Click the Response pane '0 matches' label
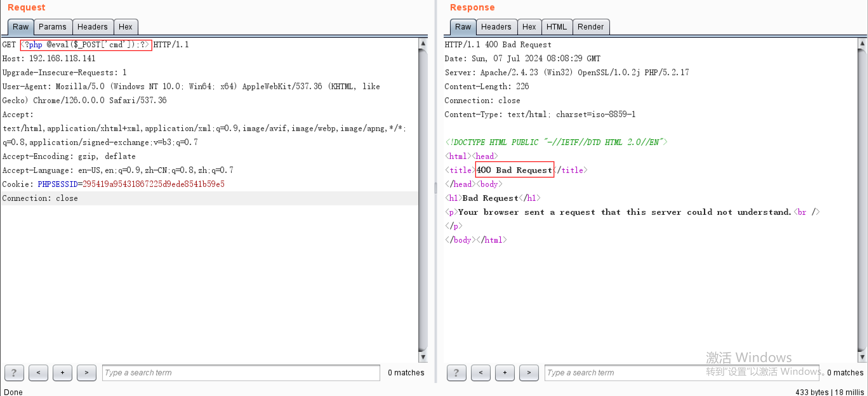This screenshot has width=868, height=396. 845,373
